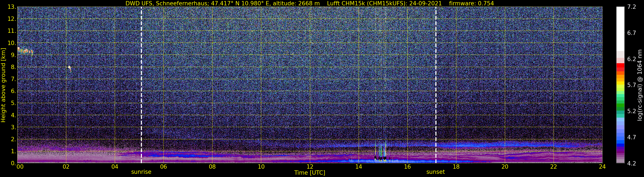
Task: Click the y-axis tick label 13
Action: point(12,7)
